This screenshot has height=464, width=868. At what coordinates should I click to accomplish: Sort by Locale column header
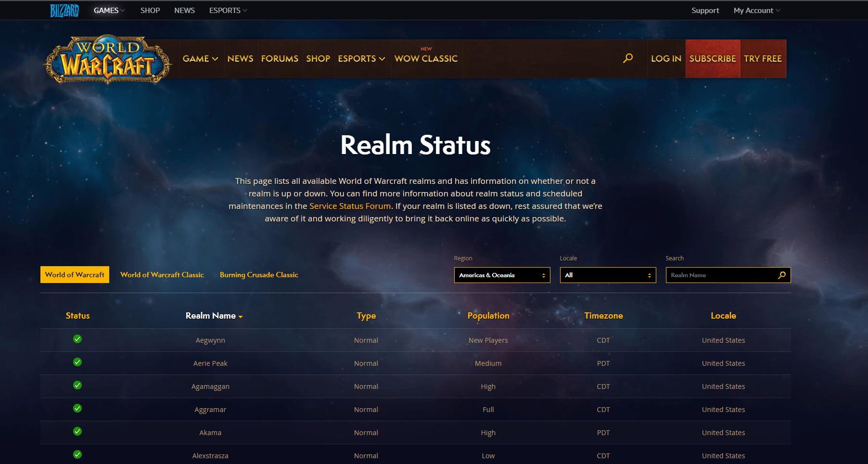coord(723,316)
